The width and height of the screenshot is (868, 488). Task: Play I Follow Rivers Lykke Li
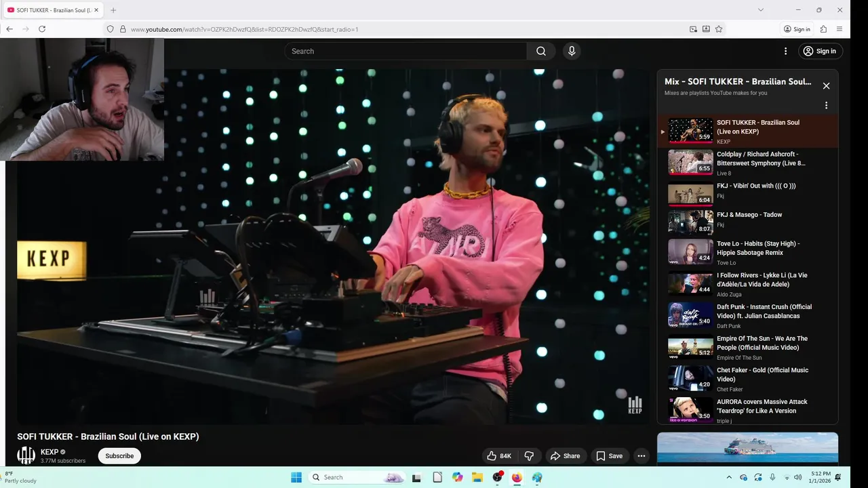coord(748,285)
